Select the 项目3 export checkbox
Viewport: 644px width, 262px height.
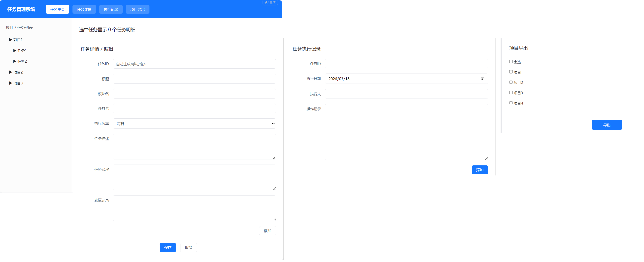(x=511, y=92)
